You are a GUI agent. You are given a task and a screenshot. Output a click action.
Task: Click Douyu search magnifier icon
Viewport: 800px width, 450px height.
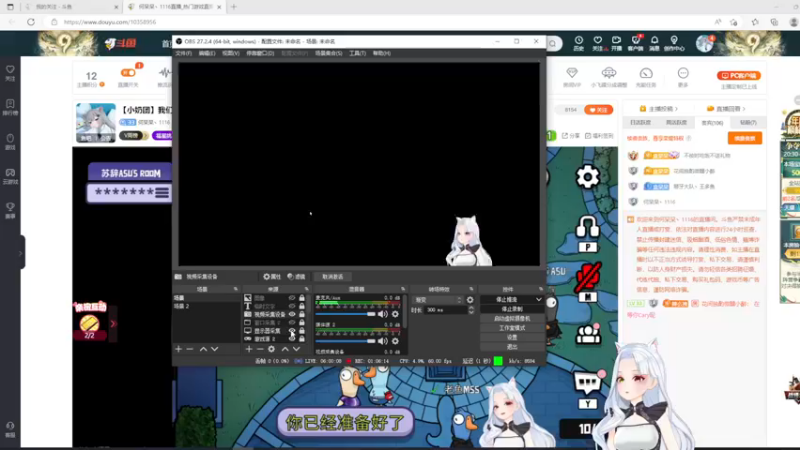point(553,44)
